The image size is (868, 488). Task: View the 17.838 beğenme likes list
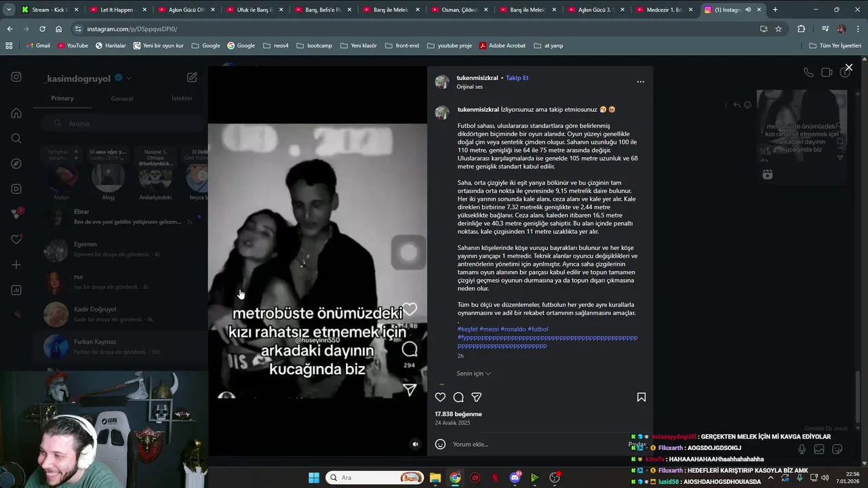(x=458, y=414)
